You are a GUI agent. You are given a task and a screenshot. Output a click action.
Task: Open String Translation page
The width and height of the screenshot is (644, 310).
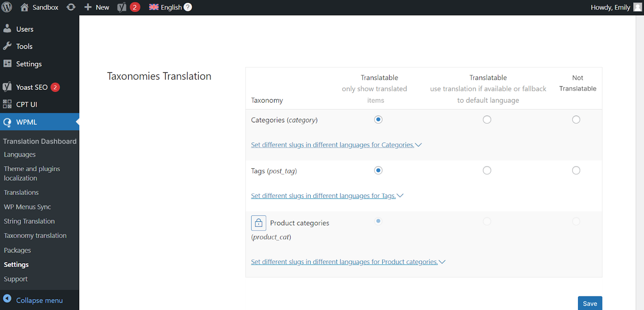(x=29, y=221)
